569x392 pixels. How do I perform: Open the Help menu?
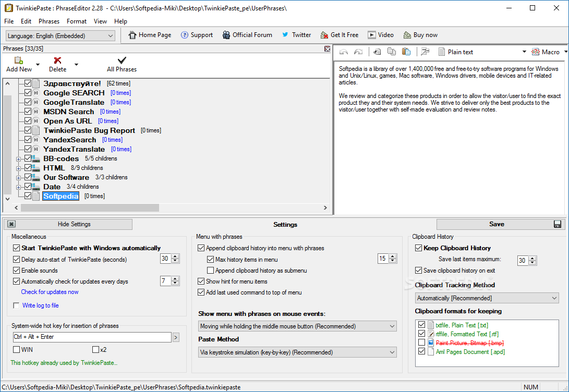(120, 21)
